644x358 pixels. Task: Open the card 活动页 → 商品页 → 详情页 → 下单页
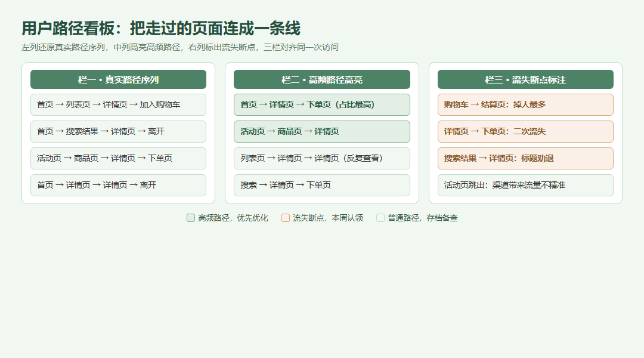click(x=118, y=158)
